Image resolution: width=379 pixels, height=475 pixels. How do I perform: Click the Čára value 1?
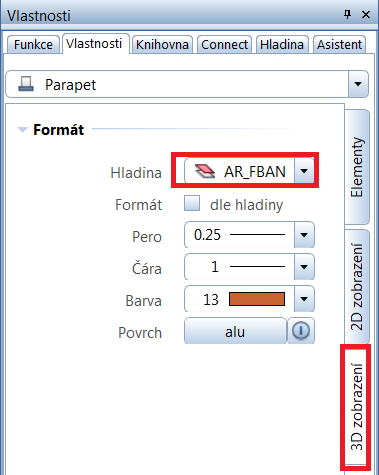coord(215,267)
